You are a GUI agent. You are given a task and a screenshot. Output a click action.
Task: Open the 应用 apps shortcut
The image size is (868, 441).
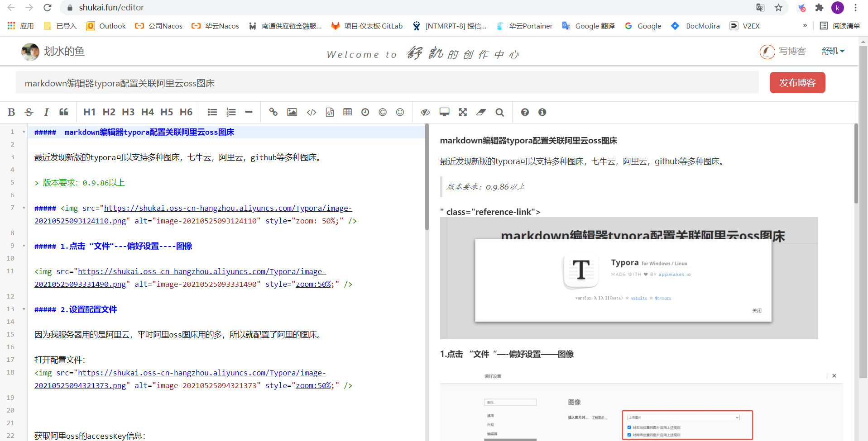tap(21, 26)
